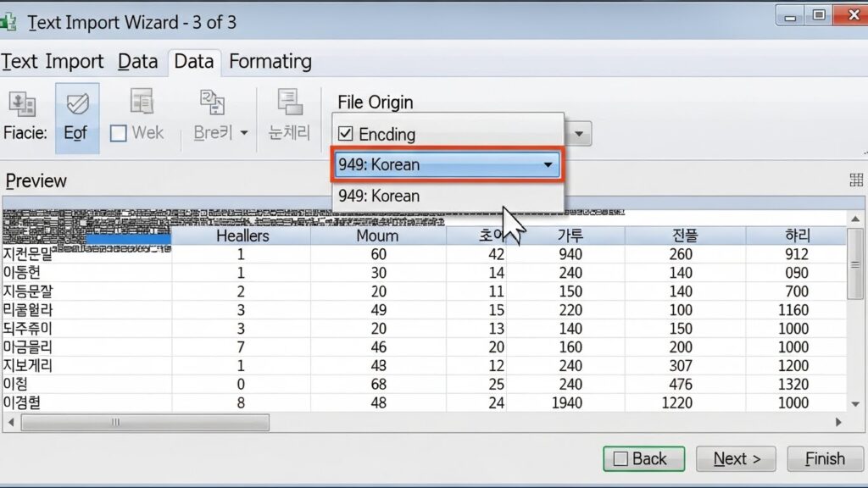
Task: Select the Healers column header
Action: [x=242, y=236]
